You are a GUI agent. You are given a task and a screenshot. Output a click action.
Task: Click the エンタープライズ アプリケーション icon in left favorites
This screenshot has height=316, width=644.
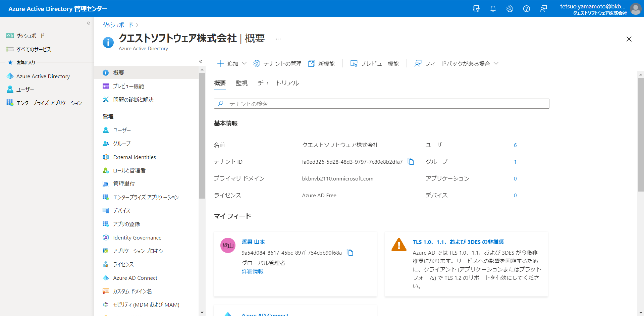coord(10,103)
